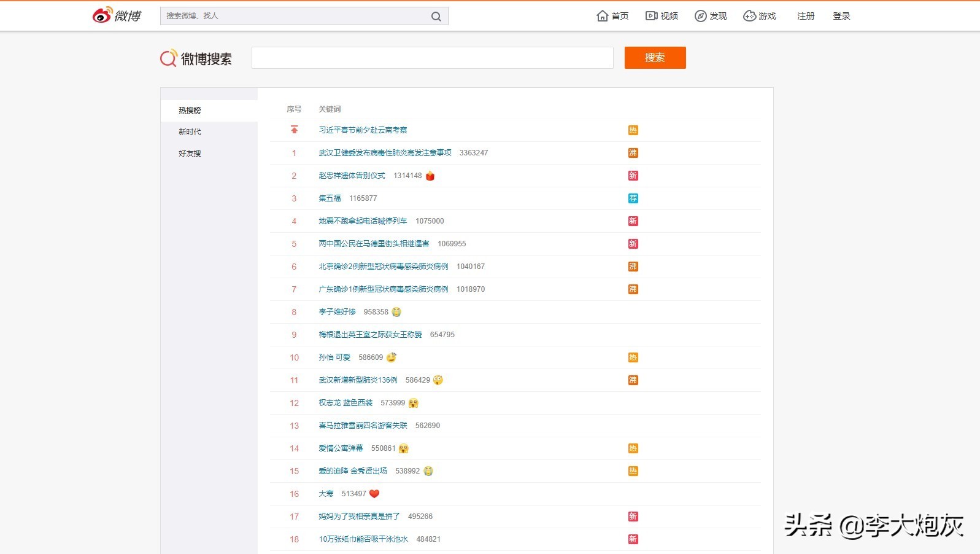Open the 游戏 games section
This screenshot has height=554, width=980.
tap(760, 16)
